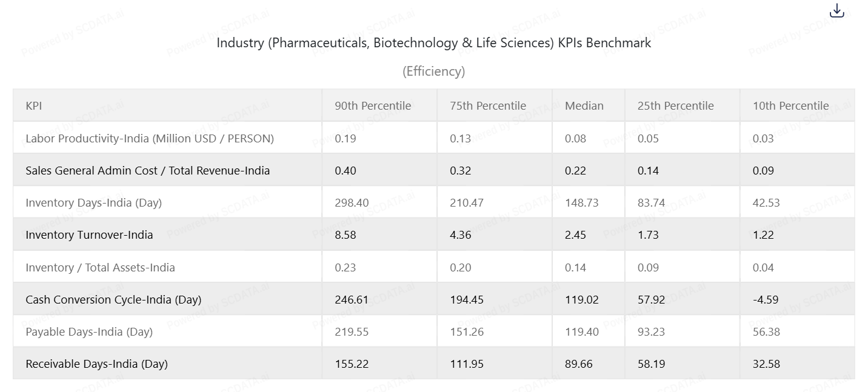Click the -4.59 Cash Conversion Cycle value
Image resolution: width=868 pixels, height=392 pixels.
tap(766, 300)
